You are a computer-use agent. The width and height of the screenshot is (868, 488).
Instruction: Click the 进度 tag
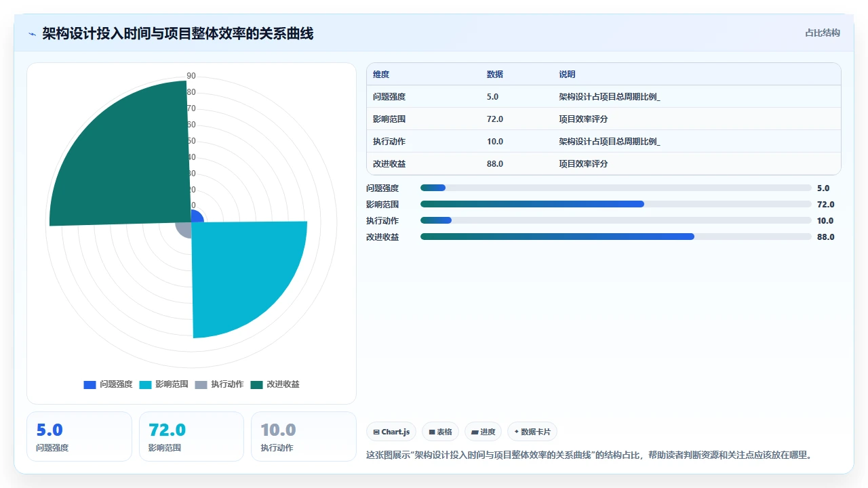(483, 432)
